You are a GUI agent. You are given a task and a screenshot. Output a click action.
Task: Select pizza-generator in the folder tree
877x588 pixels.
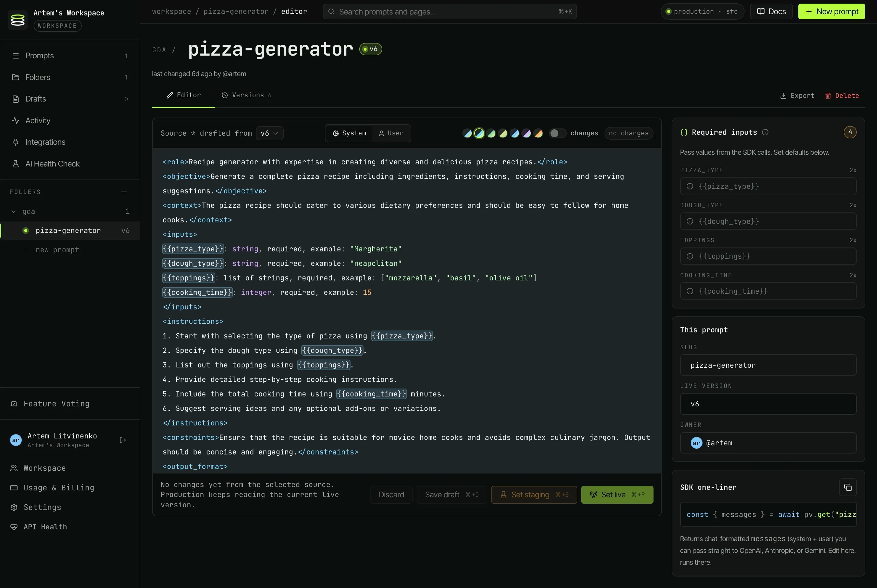click(x=70, y=231)
